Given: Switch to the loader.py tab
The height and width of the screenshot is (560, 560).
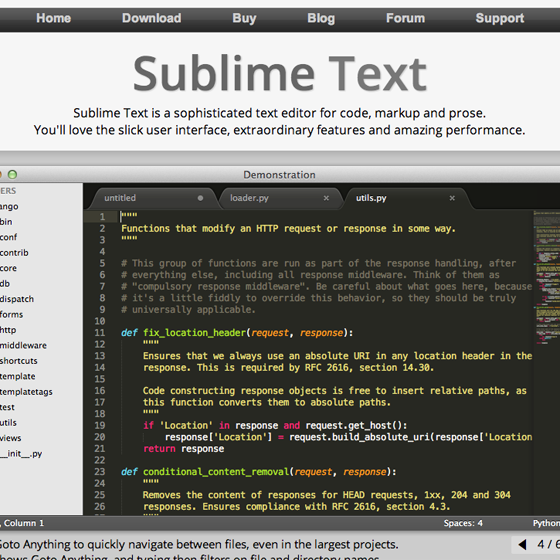Looking at the screenshot, I should 280,198.
